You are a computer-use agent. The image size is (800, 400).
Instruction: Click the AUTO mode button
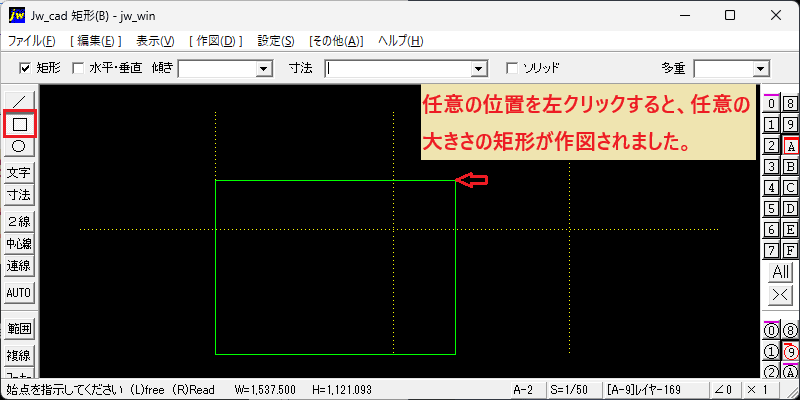click(x=19, y=293)
